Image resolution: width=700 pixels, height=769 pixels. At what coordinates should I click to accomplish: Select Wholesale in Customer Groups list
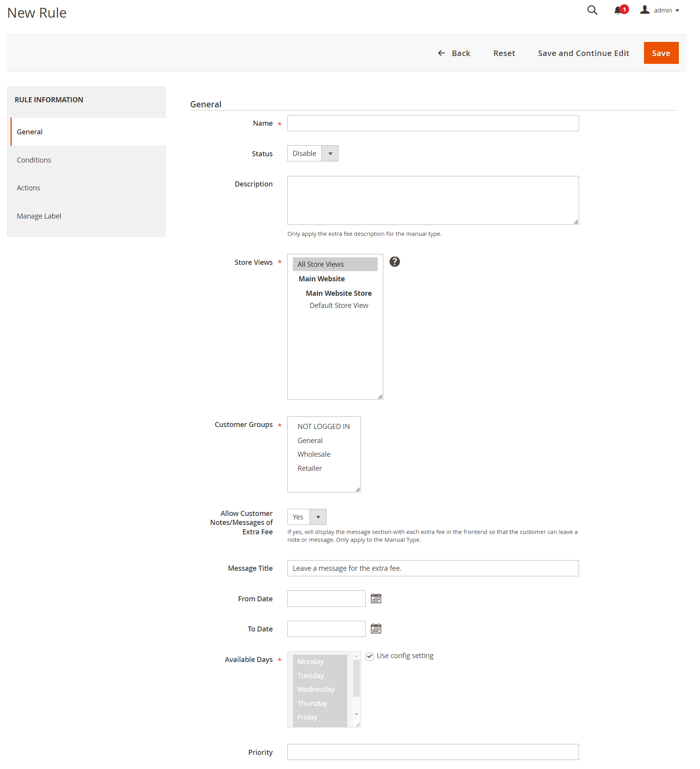314,454
